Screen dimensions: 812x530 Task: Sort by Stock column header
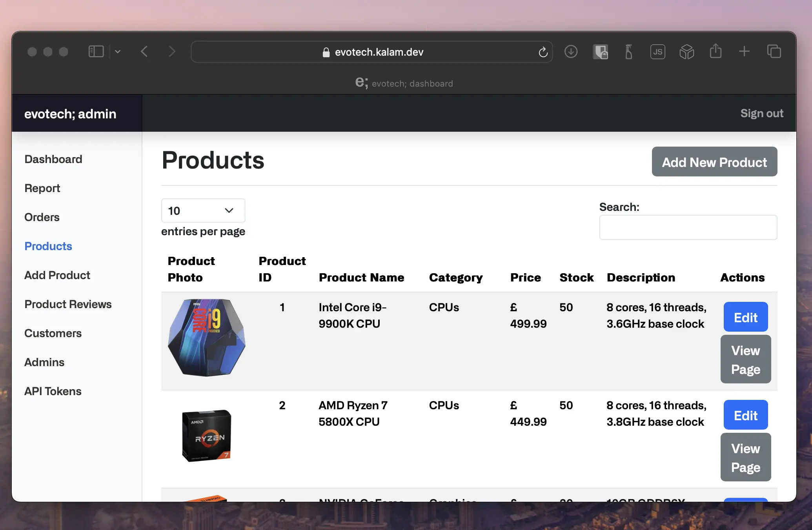tap(577, 278)
